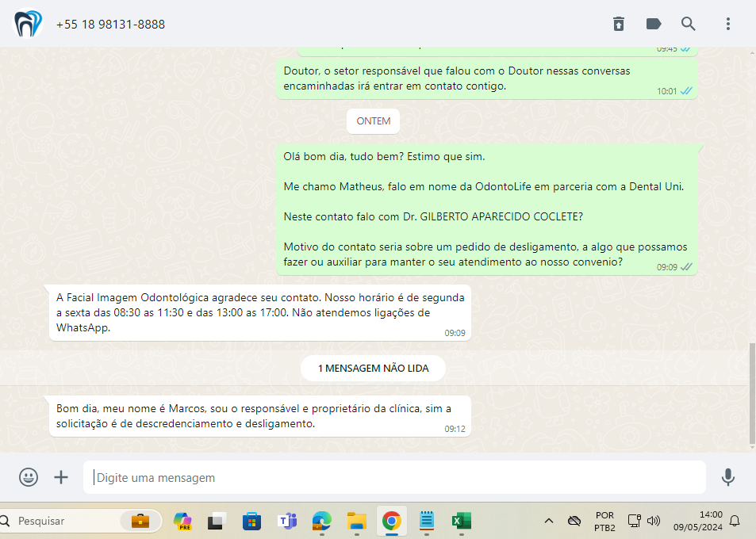Click the contact profile picture
The image size is (756, 539).
(x=29, y=24)
